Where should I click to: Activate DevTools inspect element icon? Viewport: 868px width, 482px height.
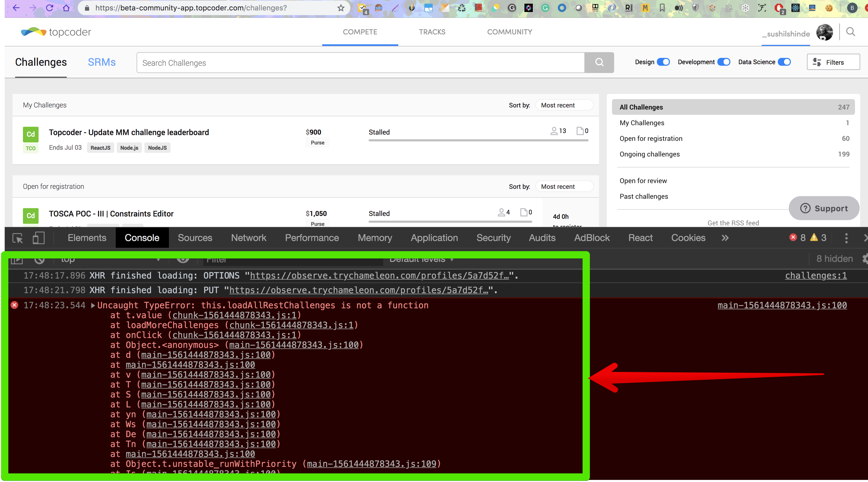(17, 238)
